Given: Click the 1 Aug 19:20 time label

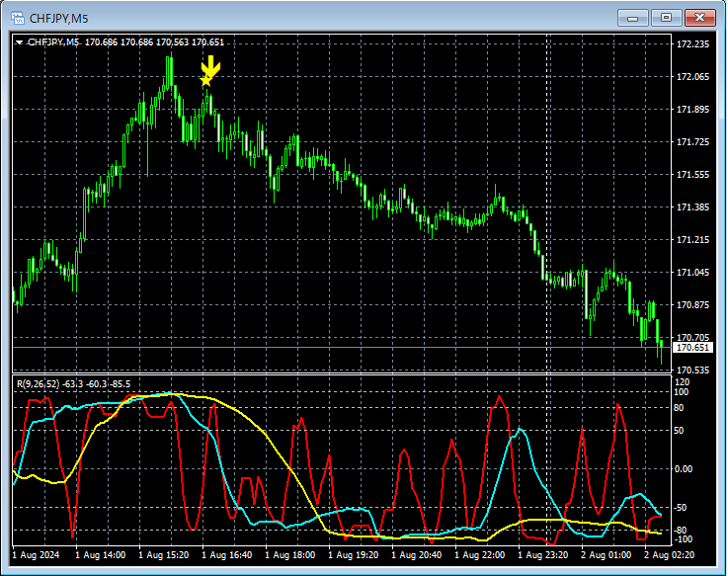Looking at the screenshot, I should [x=353, y=555].
